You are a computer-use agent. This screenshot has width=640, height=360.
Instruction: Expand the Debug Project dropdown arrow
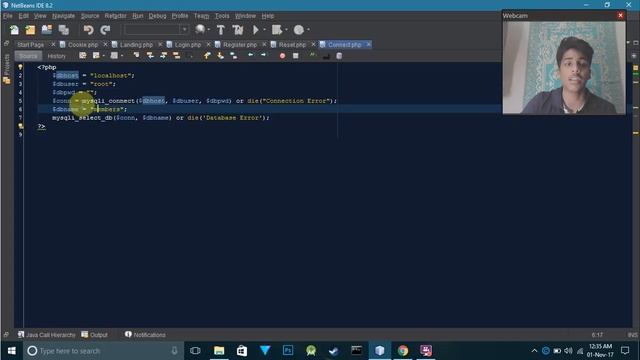[286, 30]
